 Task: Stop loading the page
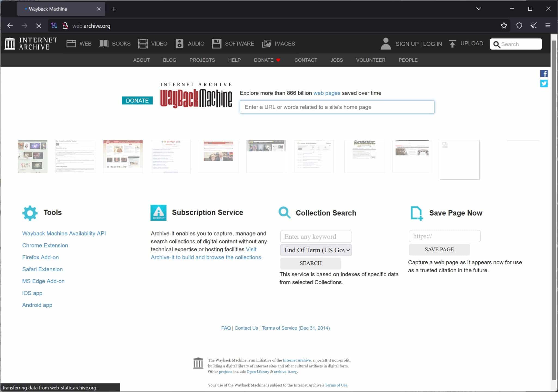(39, 26)
